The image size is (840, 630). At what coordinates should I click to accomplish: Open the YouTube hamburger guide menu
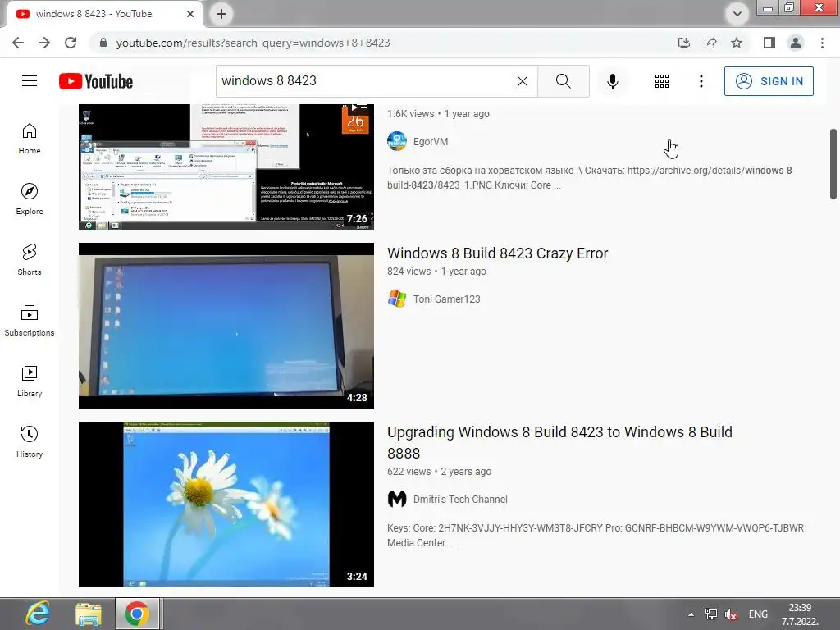[30, 81]
